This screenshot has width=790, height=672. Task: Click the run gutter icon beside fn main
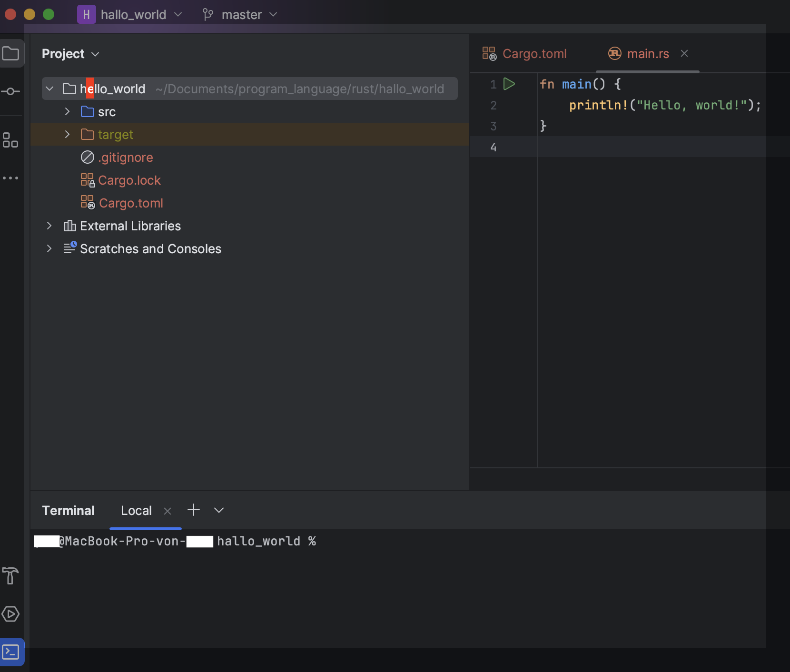(x=509, y=84)
